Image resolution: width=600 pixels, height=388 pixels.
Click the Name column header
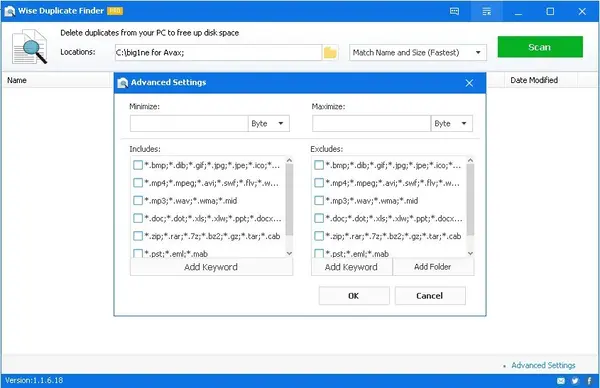[17, 80]
